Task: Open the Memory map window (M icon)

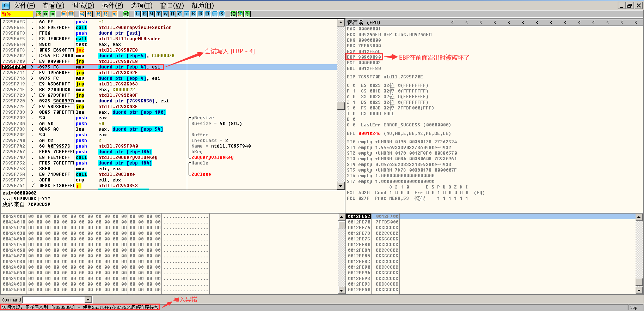Action: pos(151,14)
